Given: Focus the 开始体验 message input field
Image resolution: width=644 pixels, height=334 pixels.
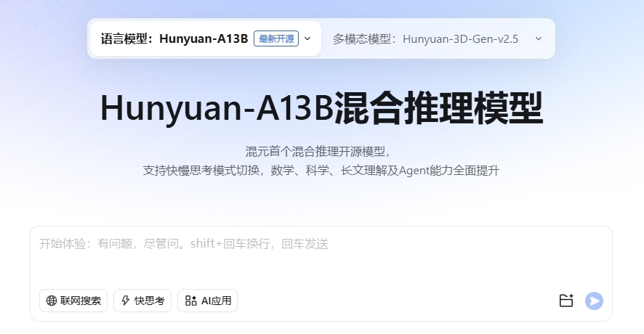Looking at the screenshot, I should [321, 256].
